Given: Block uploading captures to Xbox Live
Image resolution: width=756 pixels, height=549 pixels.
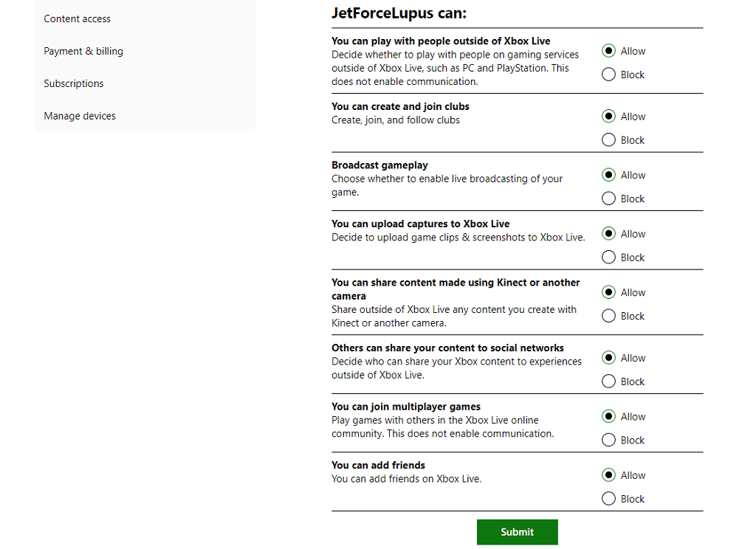Looking at the screenshot, I should (609, 258).
